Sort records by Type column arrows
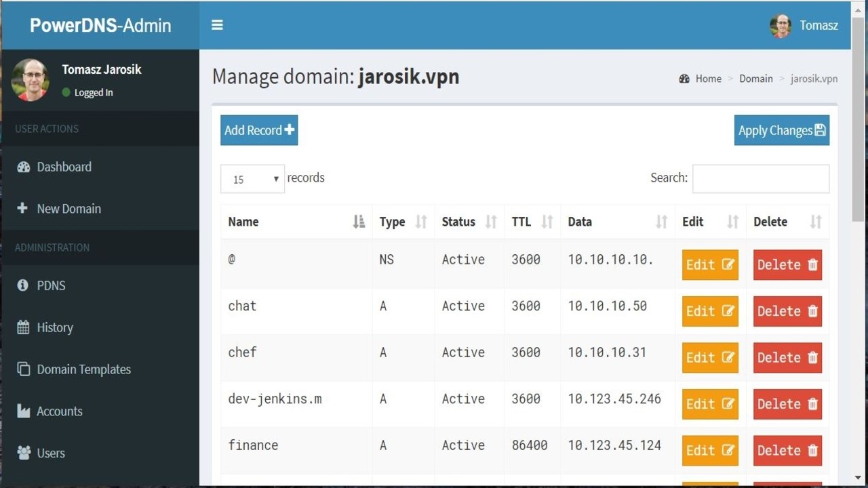This screenshot has width=868, height=488. (421, 222)
